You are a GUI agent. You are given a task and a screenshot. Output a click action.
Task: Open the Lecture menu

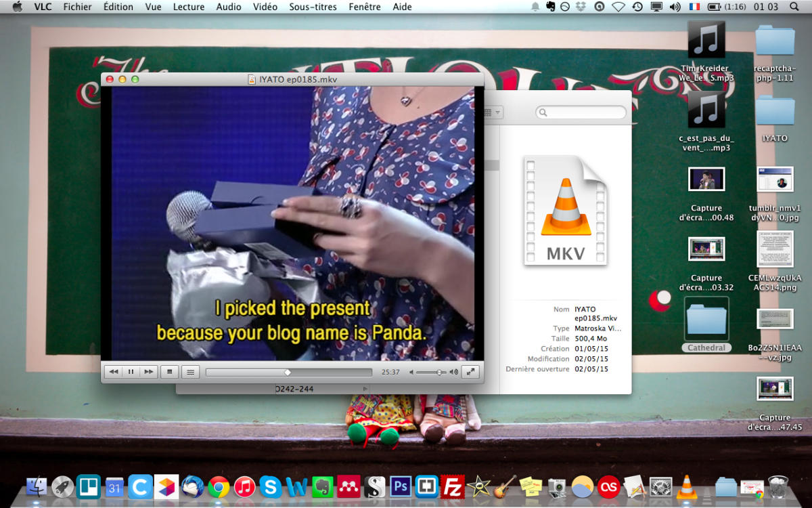tap(189, 7)
